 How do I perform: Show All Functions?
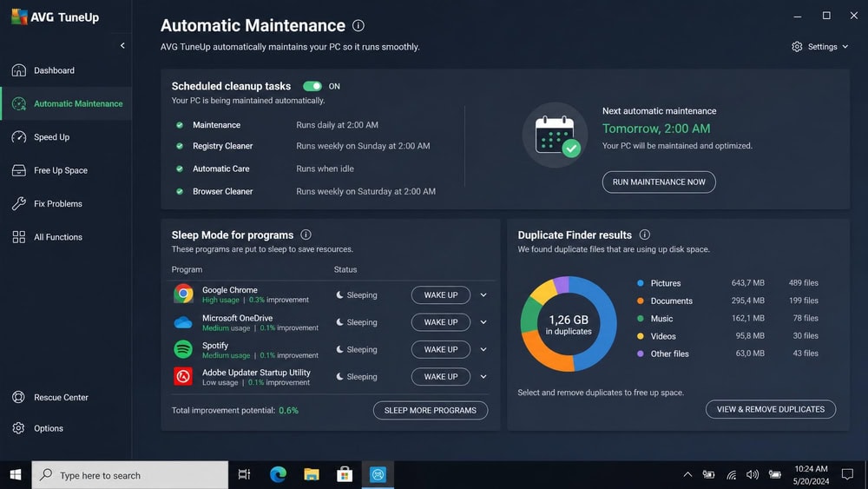coord(57,237)
